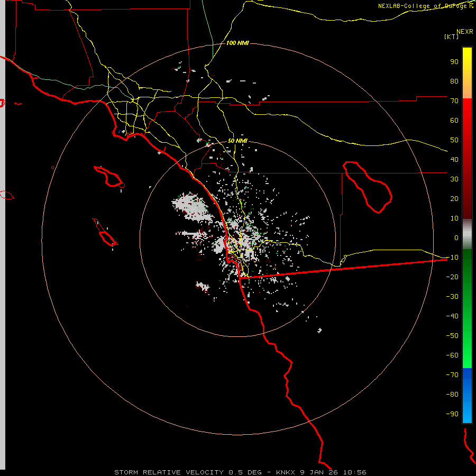Click the blue band at the color bar bottom
476x476 pixels.
(467, 396)
